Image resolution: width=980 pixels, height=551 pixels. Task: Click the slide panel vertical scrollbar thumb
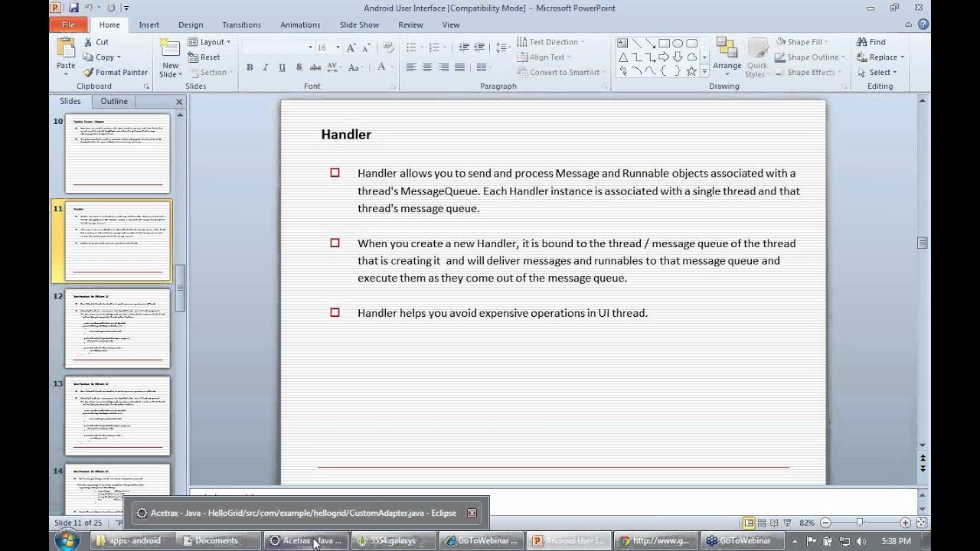pos(180,288)
